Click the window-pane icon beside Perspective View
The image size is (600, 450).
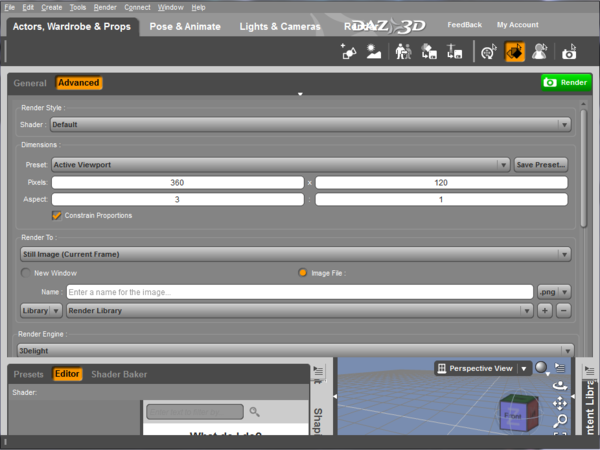(442, 368)
